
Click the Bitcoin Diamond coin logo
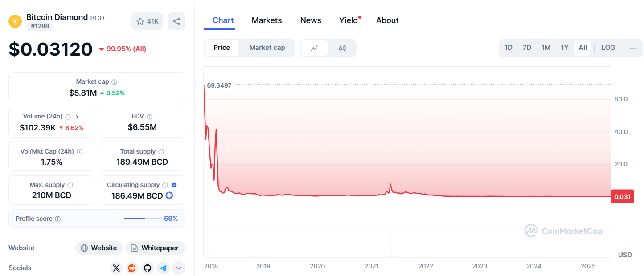click(15, 21)
